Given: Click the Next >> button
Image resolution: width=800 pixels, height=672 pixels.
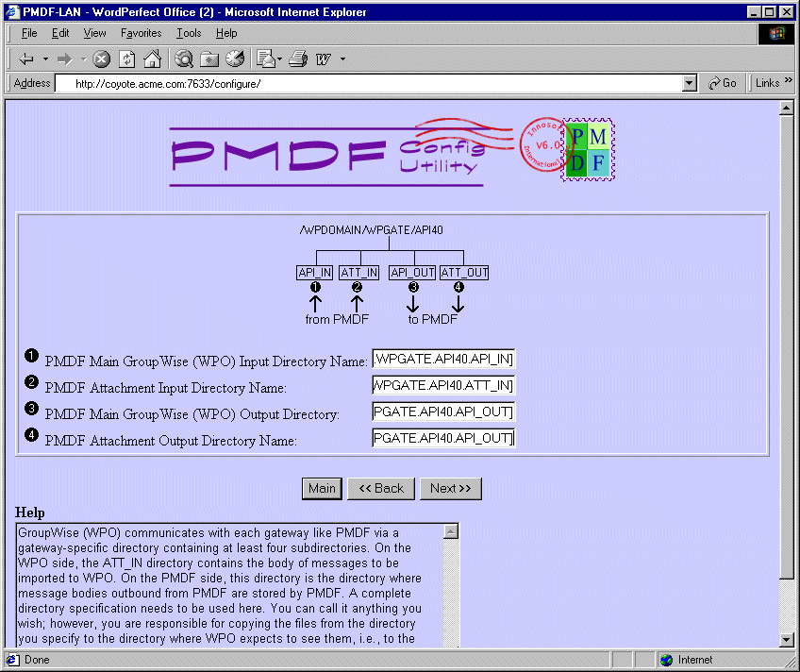Looking at the screenshot, I should pyautogui.click(x=450, y=488).
